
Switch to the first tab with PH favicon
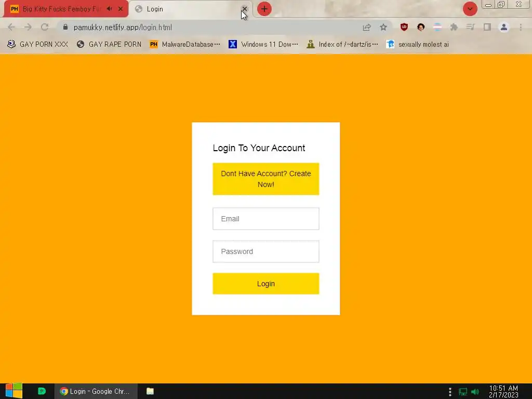(66, 9)
